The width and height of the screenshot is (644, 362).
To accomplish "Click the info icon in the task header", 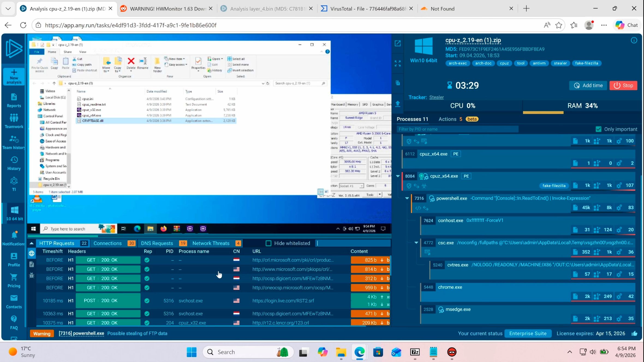I will [634, 40].
